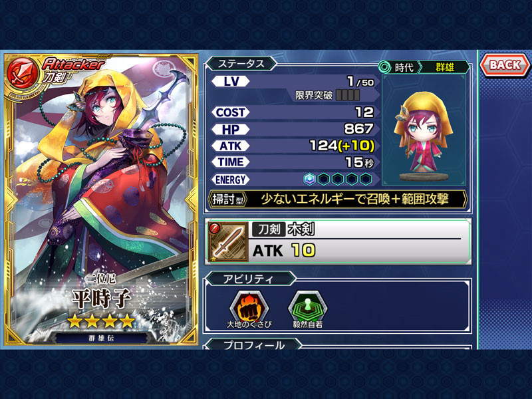Open the ステータス section header
The width and height of the screenshot is (532, 399).
(241, 64)
